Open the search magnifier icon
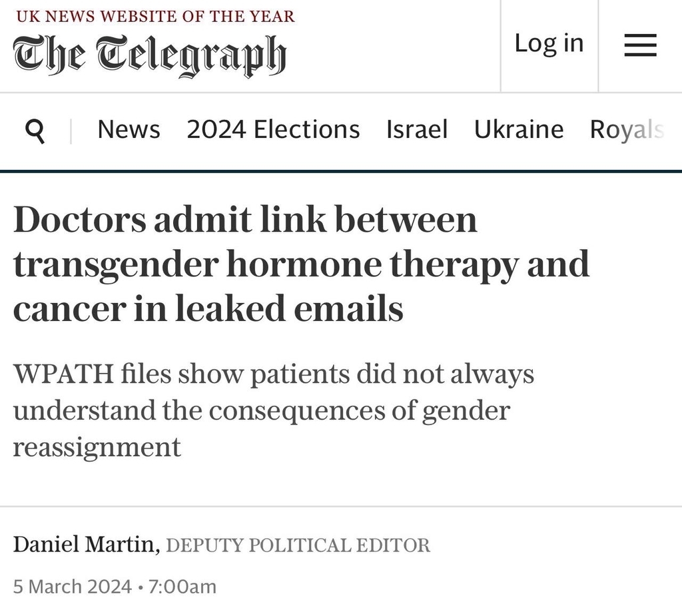682x616 pixels. pyautogui.click(x=35, y=131)
